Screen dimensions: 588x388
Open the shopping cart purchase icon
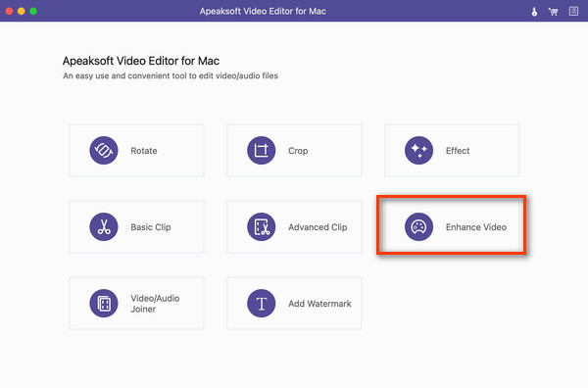pyautogui.click(x=553, y=12)
